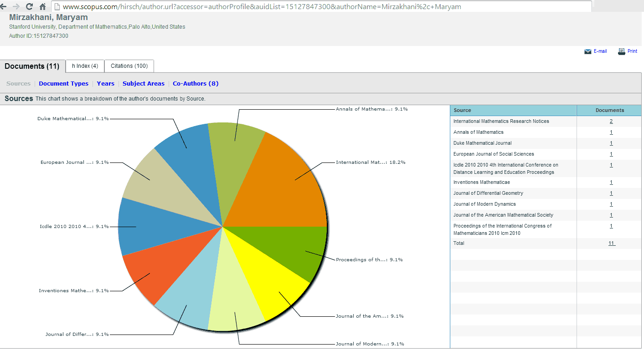
Task: Open Document Types breakdown link
Action: click(63, 84)
